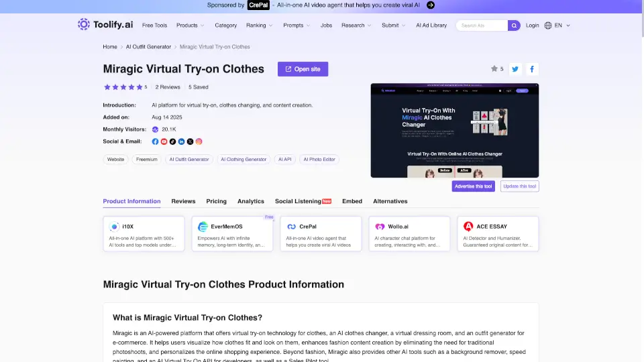
Task: Switch to the Pricing tab
Action: (217, 201)
